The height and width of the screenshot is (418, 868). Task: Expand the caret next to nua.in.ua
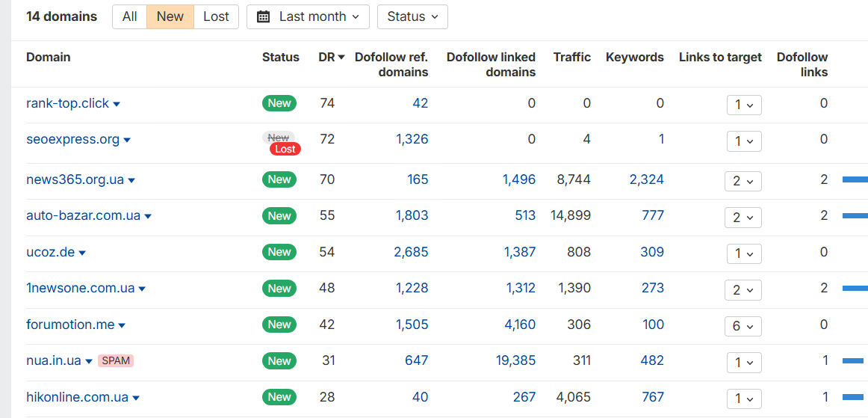tap(89, 361)
